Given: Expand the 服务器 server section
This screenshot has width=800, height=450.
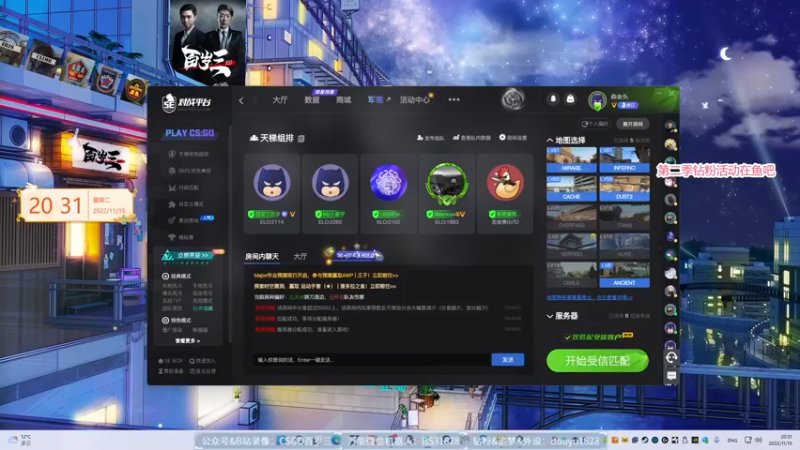Looking at the screenshot, I should [550, 316].
